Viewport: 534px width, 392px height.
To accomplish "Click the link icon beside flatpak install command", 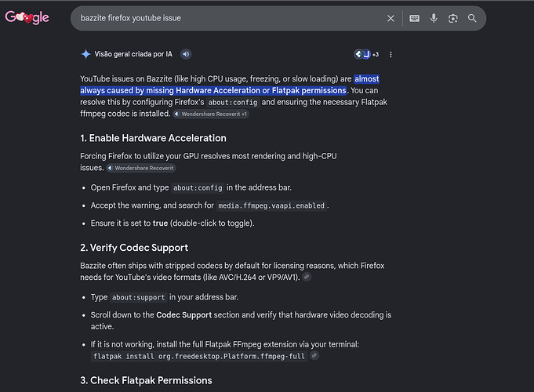I will (x=314, y=356).
